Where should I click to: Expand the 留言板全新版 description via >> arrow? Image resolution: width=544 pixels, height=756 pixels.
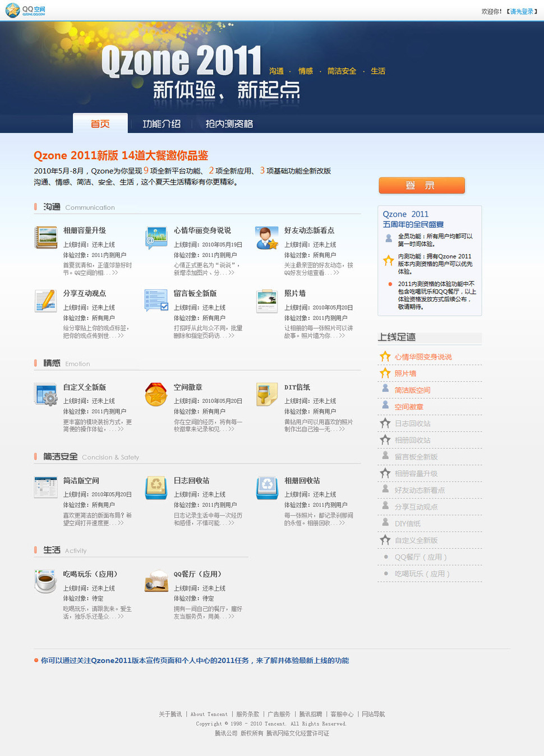click(x=232, y=335)
